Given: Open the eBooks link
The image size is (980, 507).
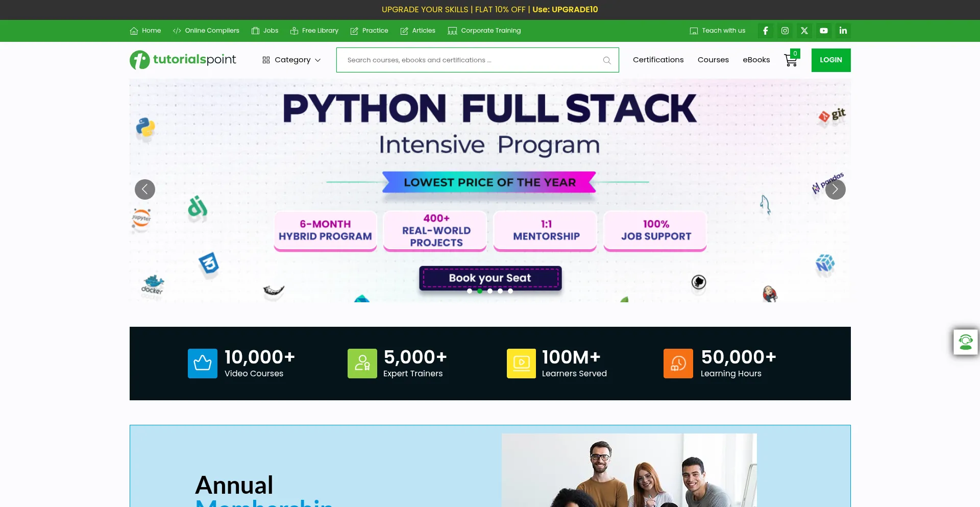Looking at the screenshot, I should pos(756,60).
